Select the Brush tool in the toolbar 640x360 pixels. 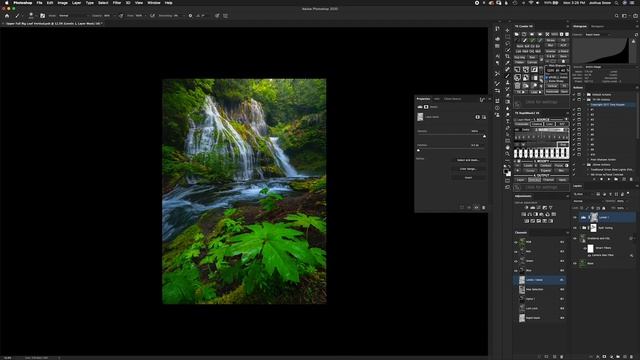(507, 76)
